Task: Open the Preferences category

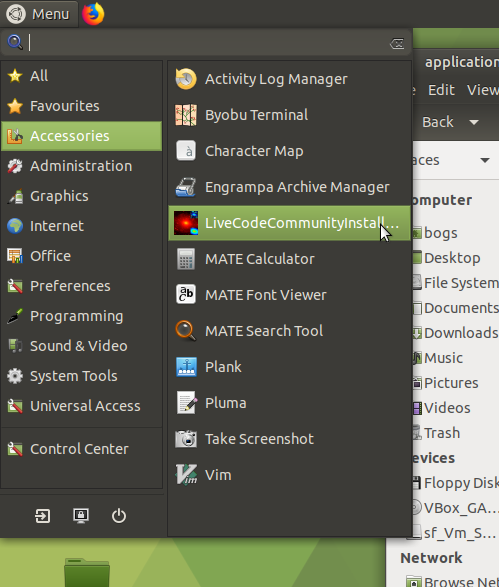Action: click(82, 286)
